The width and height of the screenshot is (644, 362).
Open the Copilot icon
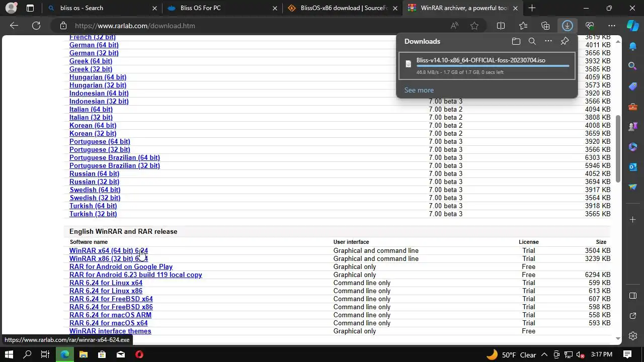pyautogui.click(x=633, y=26)
